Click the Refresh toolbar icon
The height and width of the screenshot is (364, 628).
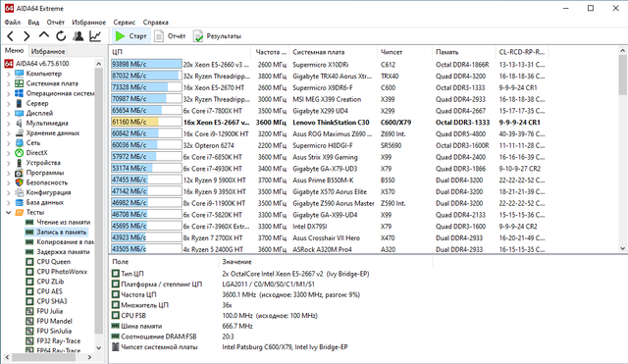(61, 36)
